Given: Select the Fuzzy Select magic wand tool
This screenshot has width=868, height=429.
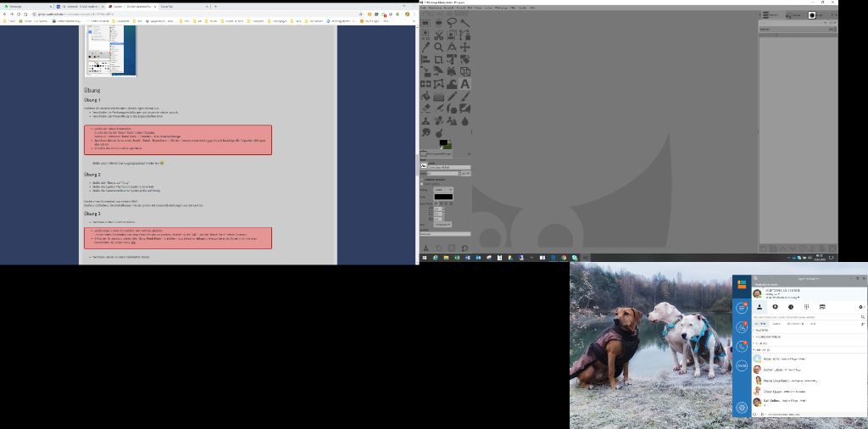Looking at the screenshot, I should tap(465, 23).
